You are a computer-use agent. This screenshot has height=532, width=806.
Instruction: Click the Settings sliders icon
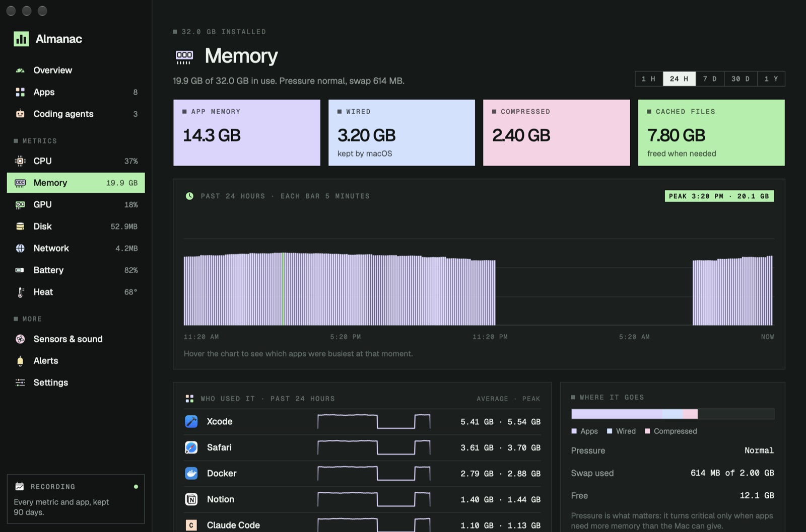[20, 383]
